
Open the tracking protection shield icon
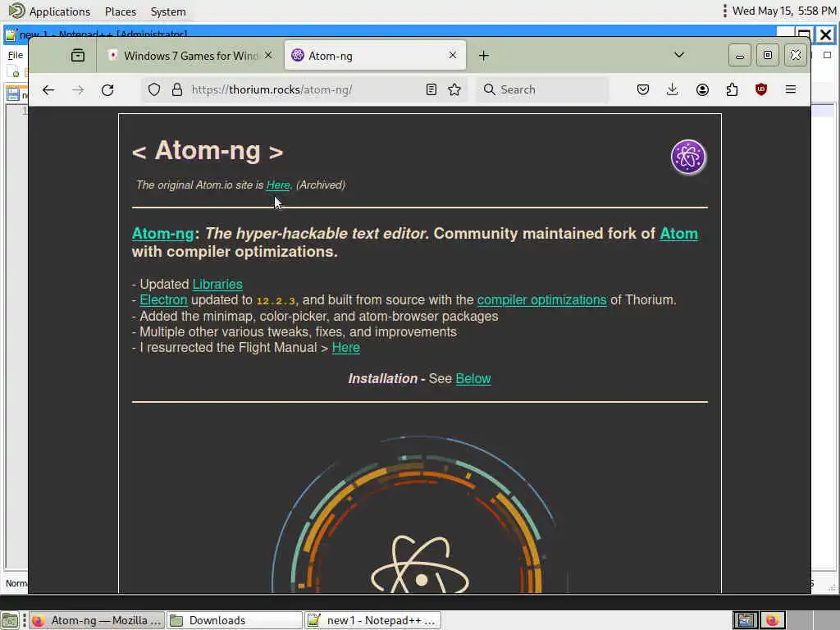click(x=153, y=89)
